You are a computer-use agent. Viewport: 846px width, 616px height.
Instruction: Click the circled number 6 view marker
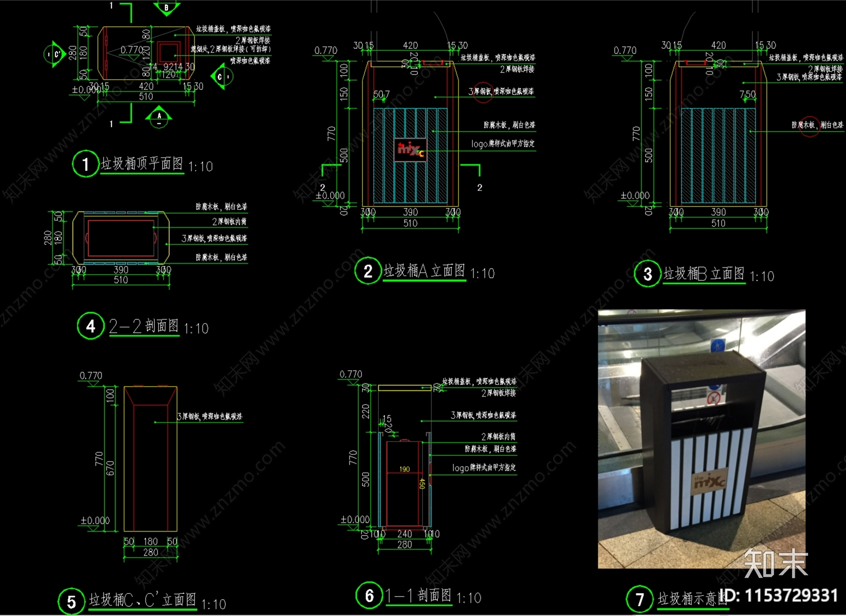(x=369, y=596)
